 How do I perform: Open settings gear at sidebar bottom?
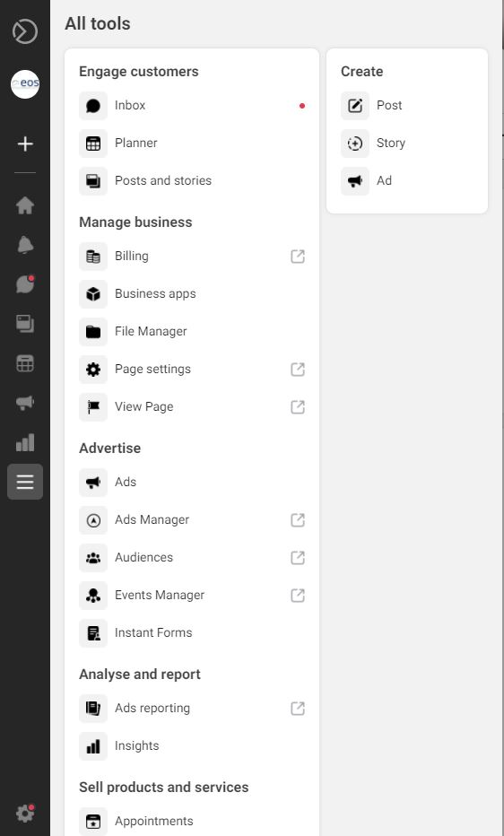tap(25, 813)
